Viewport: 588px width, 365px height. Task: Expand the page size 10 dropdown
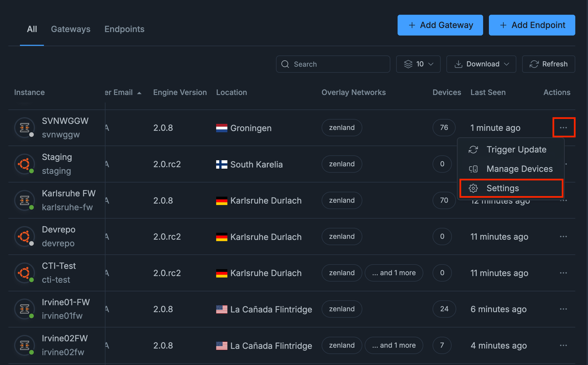418,64
